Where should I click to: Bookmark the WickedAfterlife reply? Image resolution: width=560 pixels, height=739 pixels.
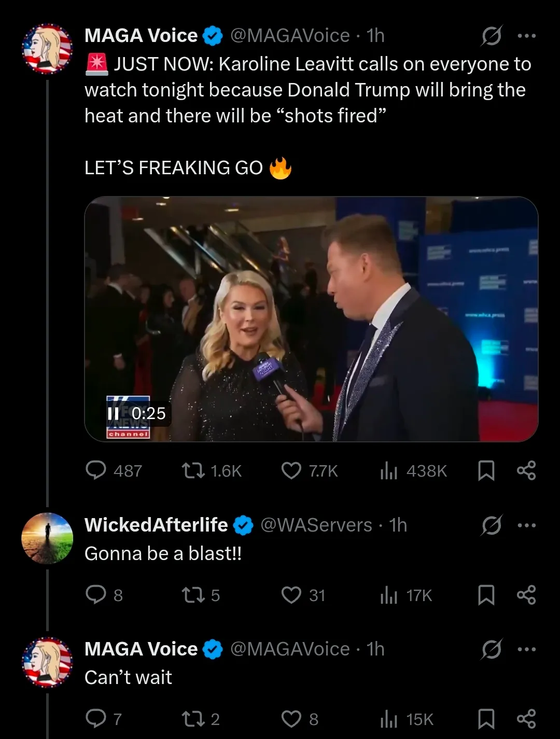(486, 595)
